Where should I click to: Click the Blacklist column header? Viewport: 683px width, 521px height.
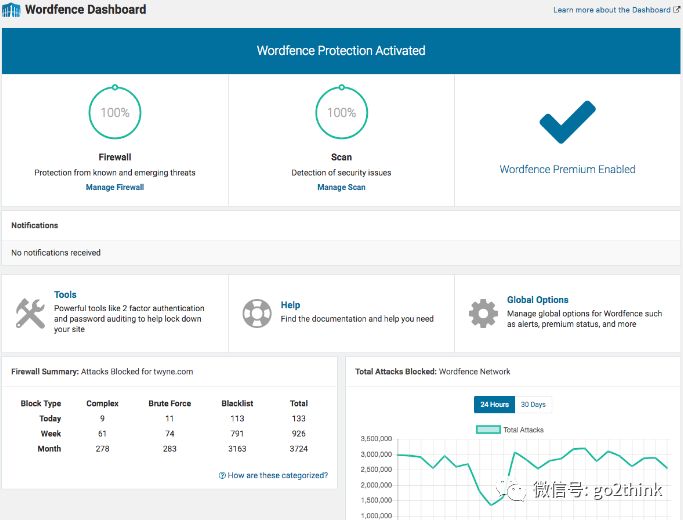click(237, 403)
